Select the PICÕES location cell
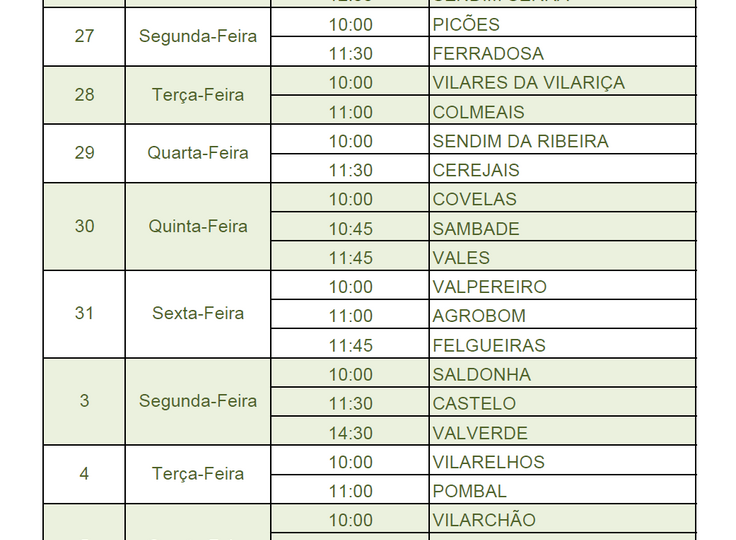The image size is (736, 540). tap(562, 23)
